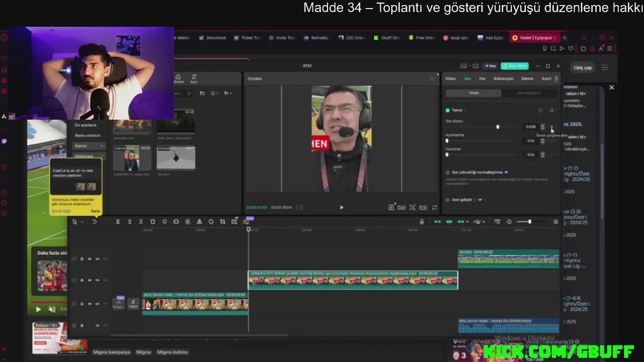Delete the selected clip with trash icon
The width and height of the screenshot is (644, 362).
152,222
